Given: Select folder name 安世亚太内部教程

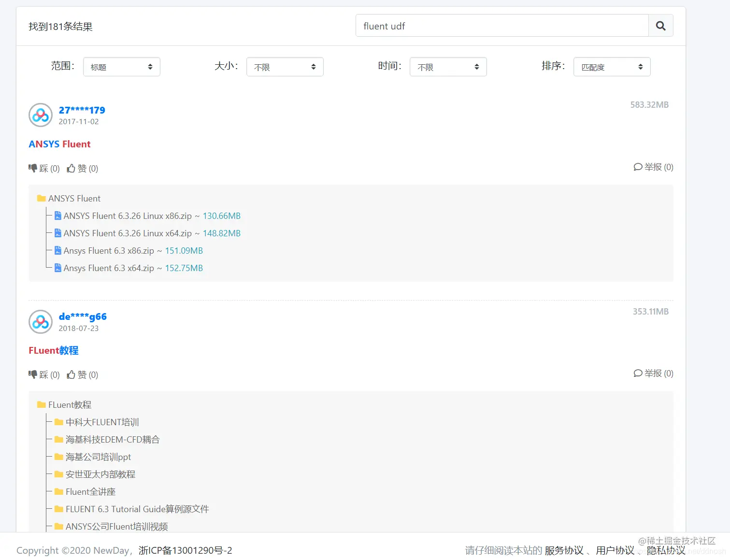Looking at the screenshot, I should coord(100,474).
